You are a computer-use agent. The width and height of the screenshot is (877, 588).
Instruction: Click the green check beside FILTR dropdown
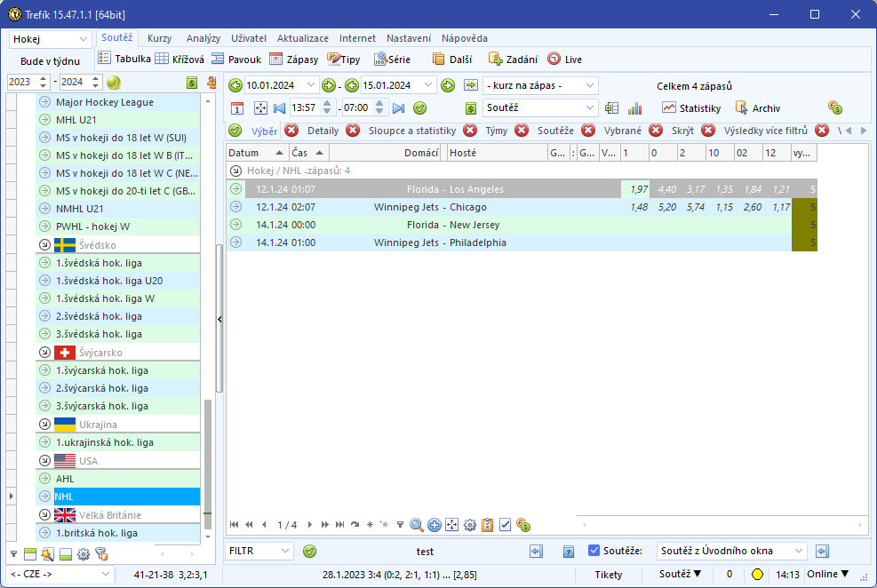click(309, 551)
